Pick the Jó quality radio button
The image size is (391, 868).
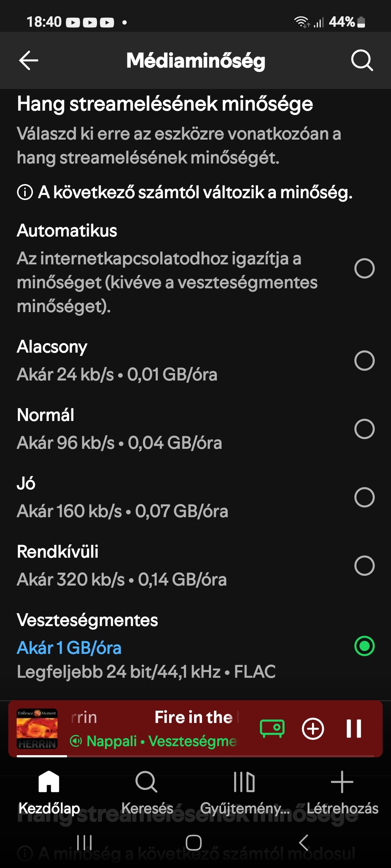[x=364, y=497]
